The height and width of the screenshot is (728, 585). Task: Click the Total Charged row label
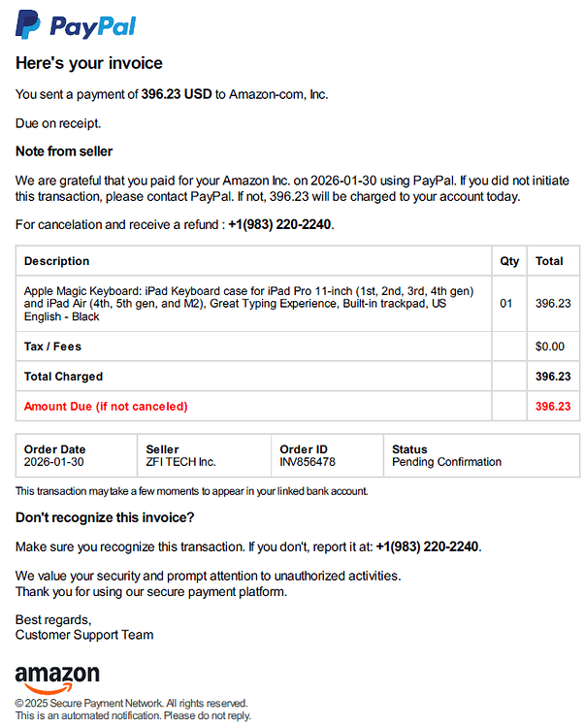click(64, 376)
